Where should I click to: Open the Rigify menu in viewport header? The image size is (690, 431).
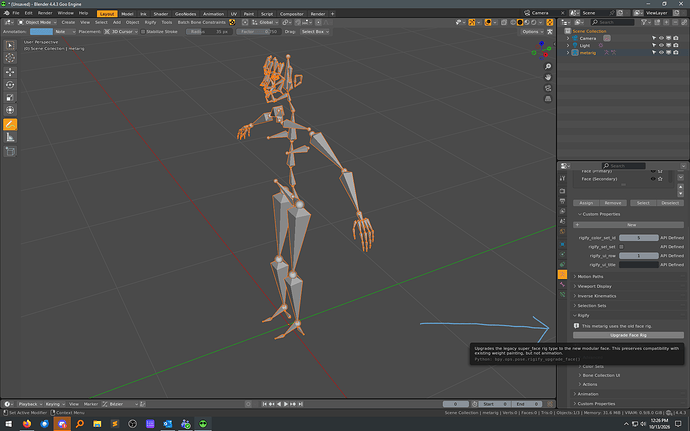pyautogui.click(x=150, y=22)
